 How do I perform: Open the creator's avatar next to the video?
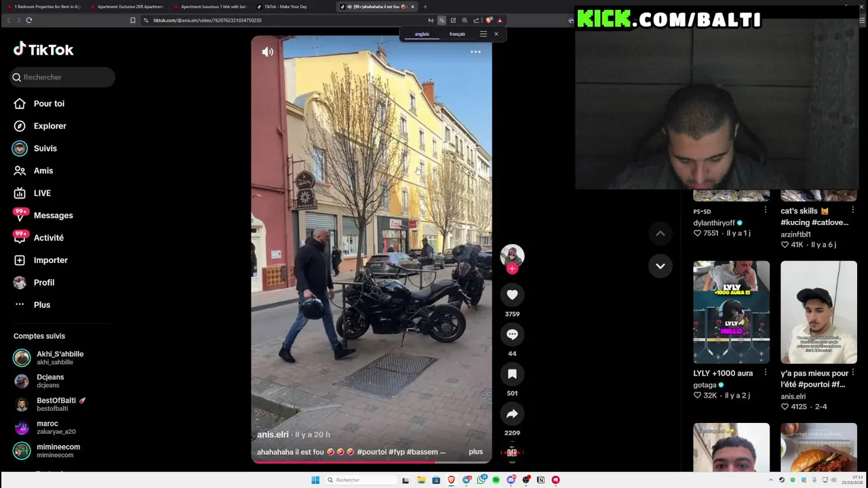512,255
